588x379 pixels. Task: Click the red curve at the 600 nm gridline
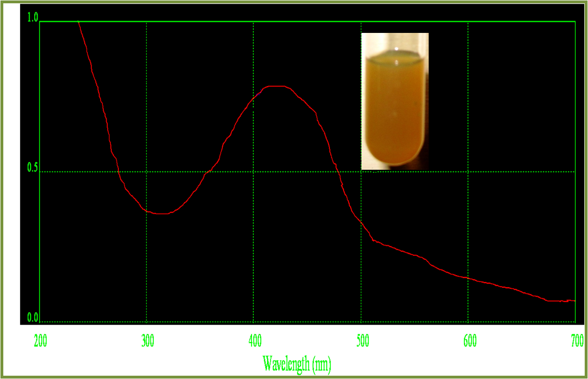pos(468,278)
